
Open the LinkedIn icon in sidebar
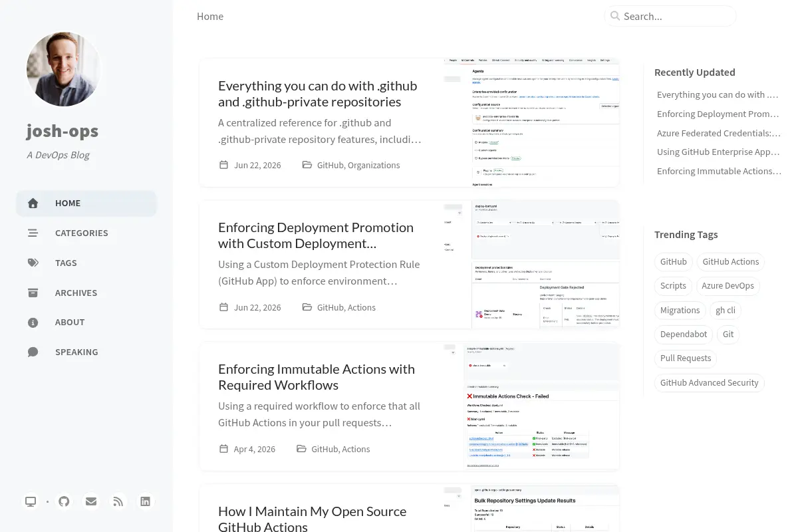[146, 501]
